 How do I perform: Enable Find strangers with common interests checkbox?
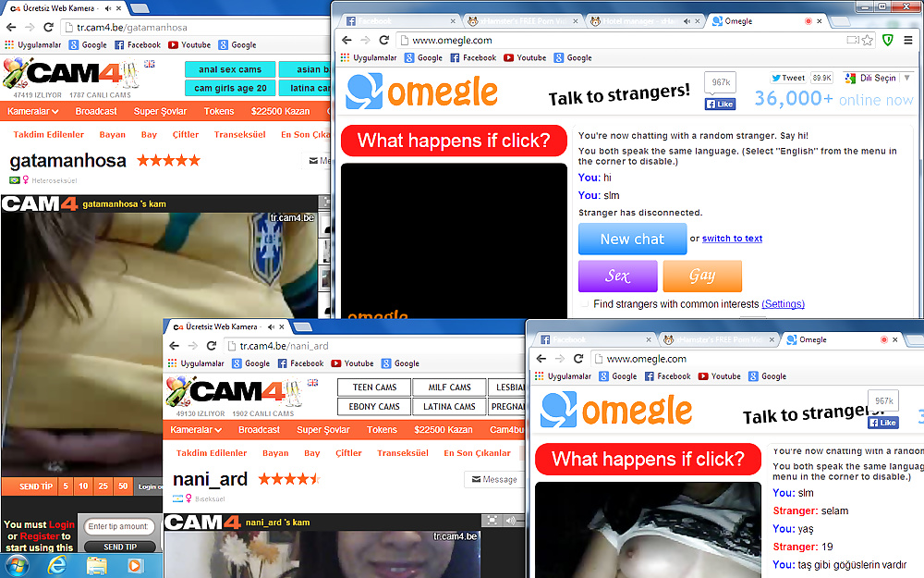pyautogui.click(x=584, y=304)
